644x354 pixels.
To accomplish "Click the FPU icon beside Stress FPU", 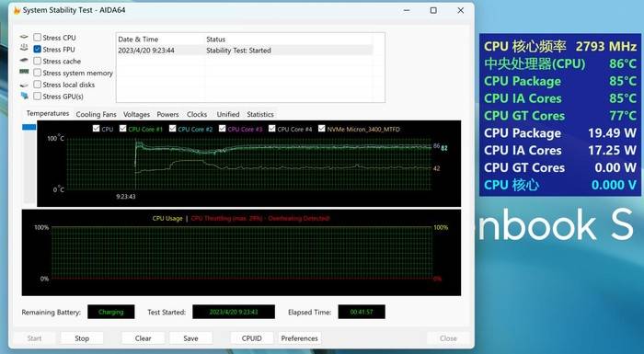I will click(24, 48).
